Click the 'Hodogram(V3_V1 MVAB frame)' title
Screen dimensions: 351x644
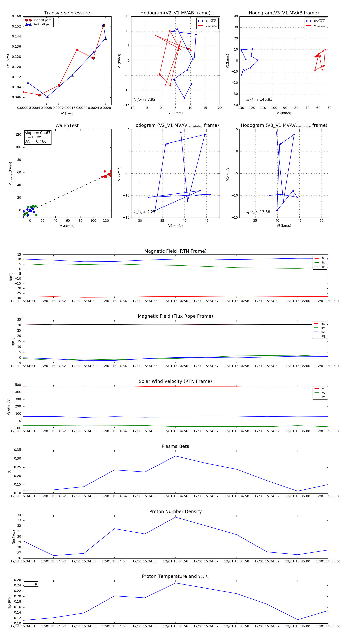coord(284,13)
